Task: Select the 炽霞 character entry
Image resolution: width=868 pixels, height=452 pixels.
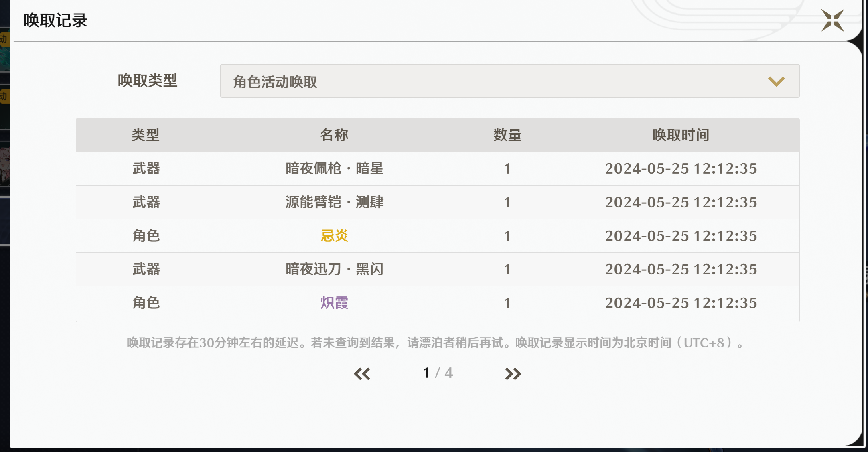Action: [334, 303]
